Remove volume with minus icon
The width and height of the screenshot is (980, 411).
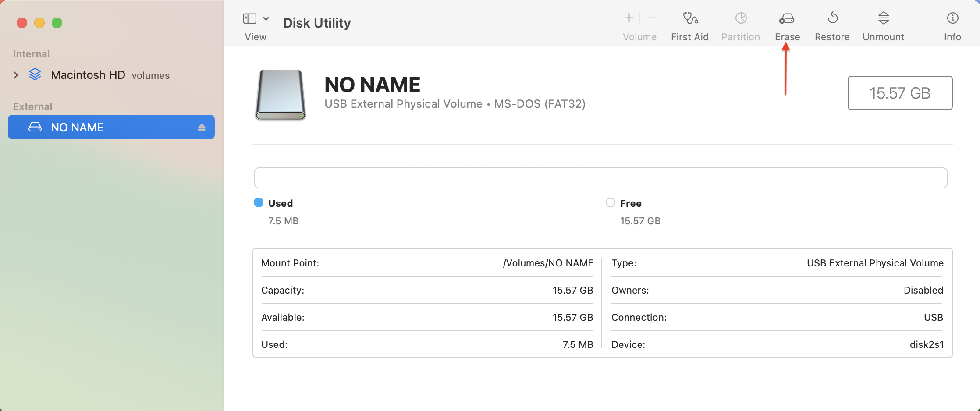pyautogui.click(x=651, y=18)
